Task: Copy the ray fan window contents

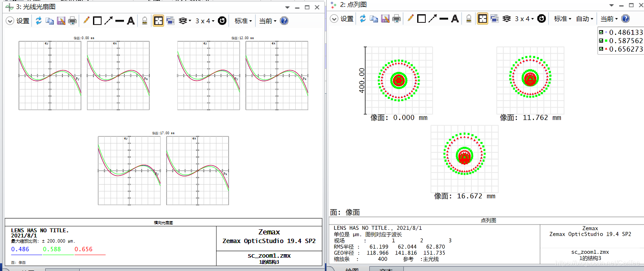Action: coord(50,21)
